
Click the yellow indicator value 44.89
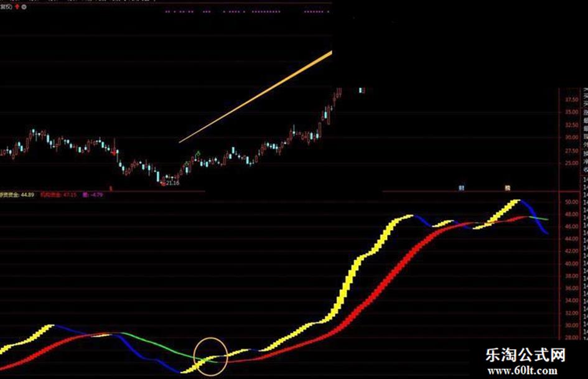(28, 195)
